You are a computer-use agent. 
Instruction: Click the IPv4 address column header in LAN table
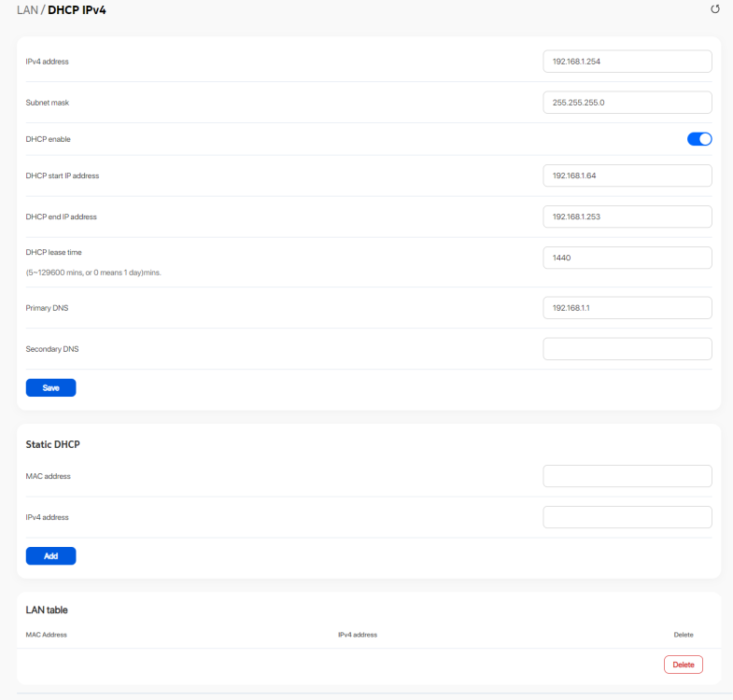(358, 635)
